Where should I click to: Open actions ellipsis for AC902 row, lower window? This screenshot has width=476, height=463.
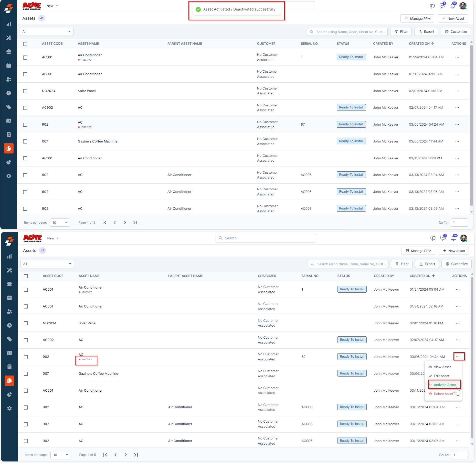click(458, 340)
